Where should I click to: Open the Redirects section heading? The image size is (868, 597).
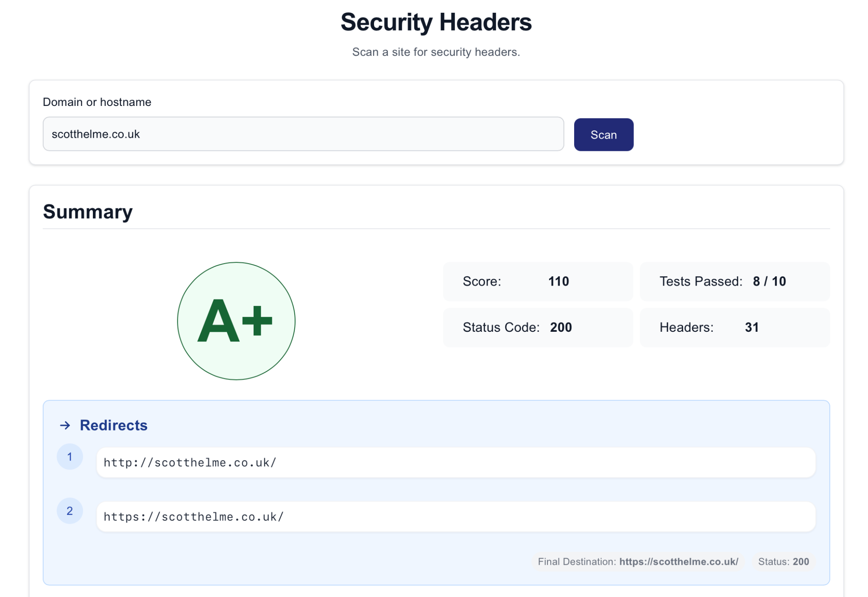[114, 425]
